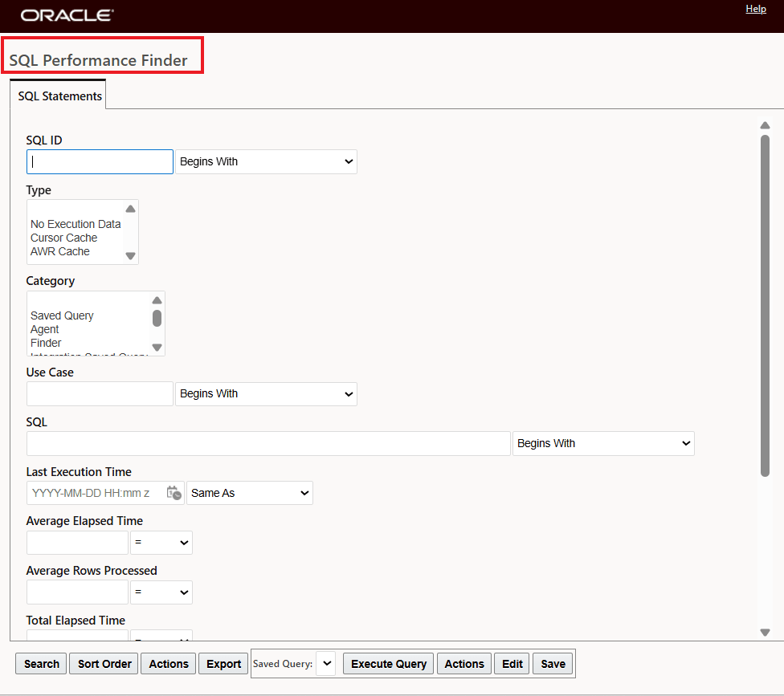The width and height of the screenshot is (784, 696).
Task: Open the Same As dropdown for Last Execution Time
Action: pos(249,493)
